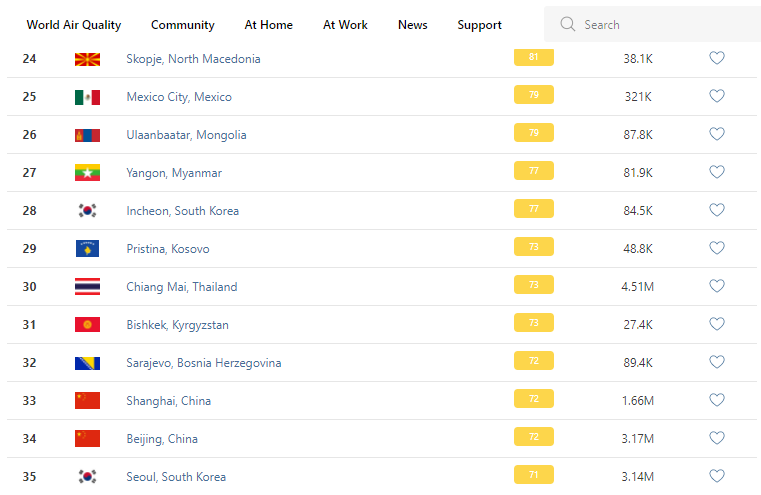Go to the At Home section
Viewport: 761px width, 495px height.
coord(269,25)
